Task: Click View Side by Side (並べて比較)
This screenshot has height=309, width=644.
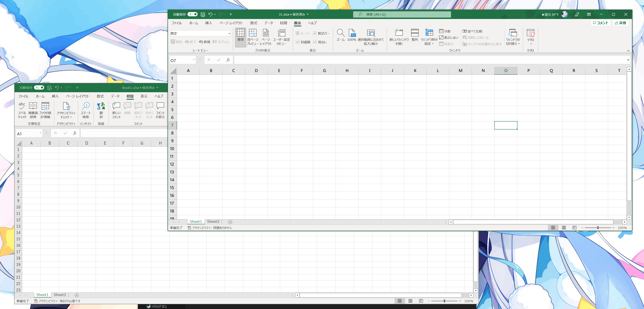Action: click(472, 31)
